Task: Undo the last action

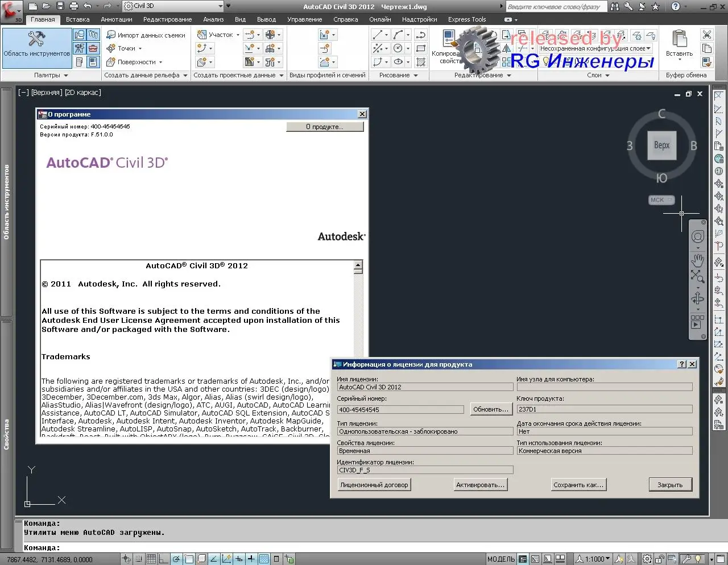Action: point(87,6)
